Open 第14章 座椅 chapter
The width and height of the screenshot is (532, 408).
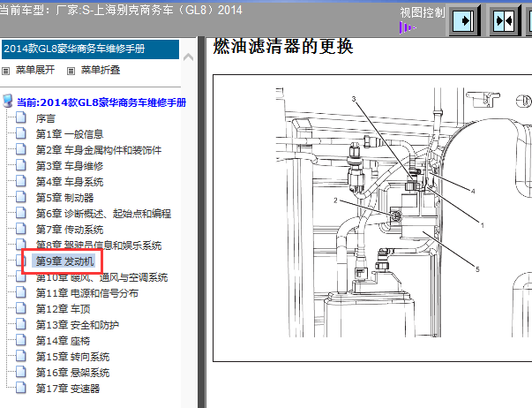[x=64, y=341]
